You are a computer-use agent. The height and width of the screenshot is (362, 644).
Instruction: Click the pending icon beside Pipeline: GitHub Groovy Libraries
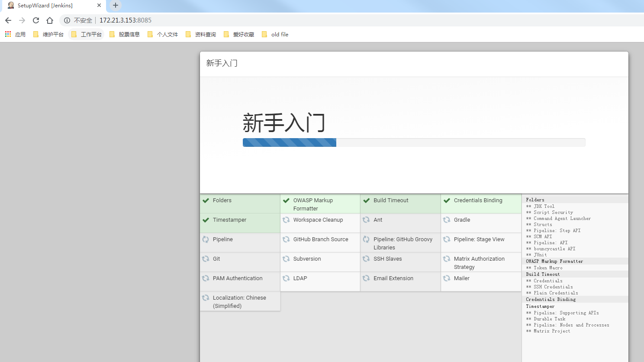pyautogui.click(x=367, y=239)
